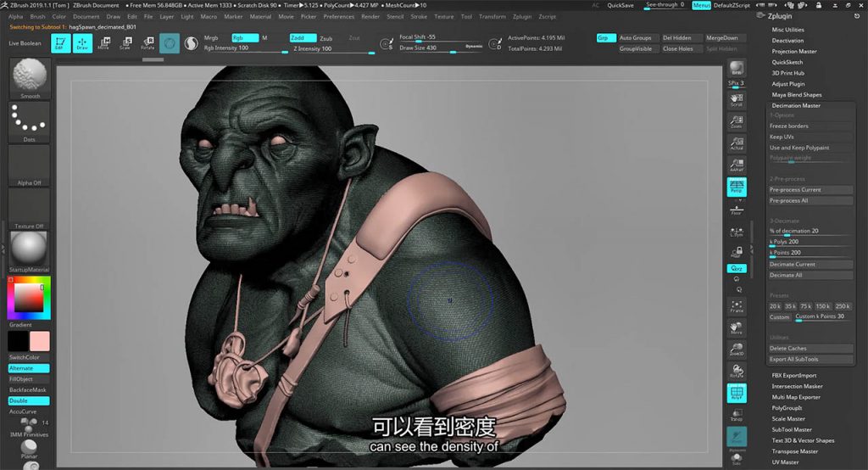
Task: Open the Texture Off selector
Action: click(x=30, y=209)
